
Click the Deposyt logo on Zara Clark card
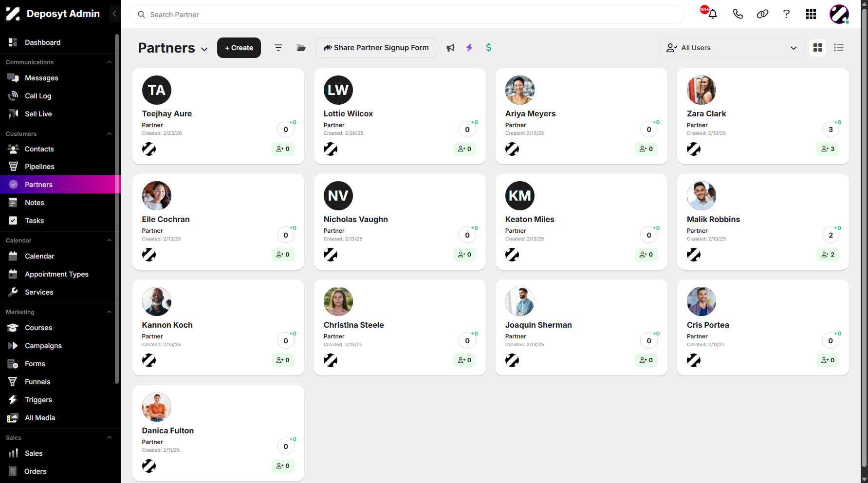(694, 149)
